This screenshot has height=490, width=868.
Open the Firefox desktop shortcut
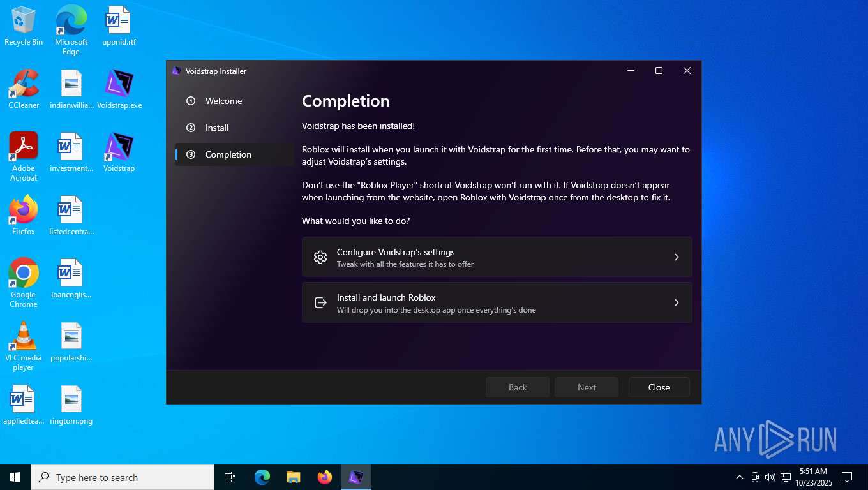click(24, 216)
